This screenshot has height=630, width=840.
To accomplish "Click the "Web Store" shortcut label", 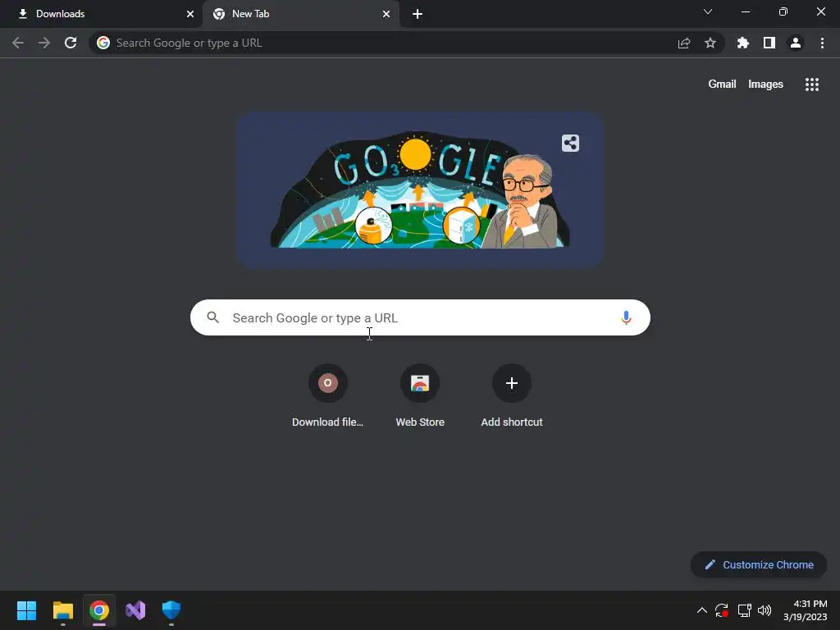I will [x=420, y=422].
